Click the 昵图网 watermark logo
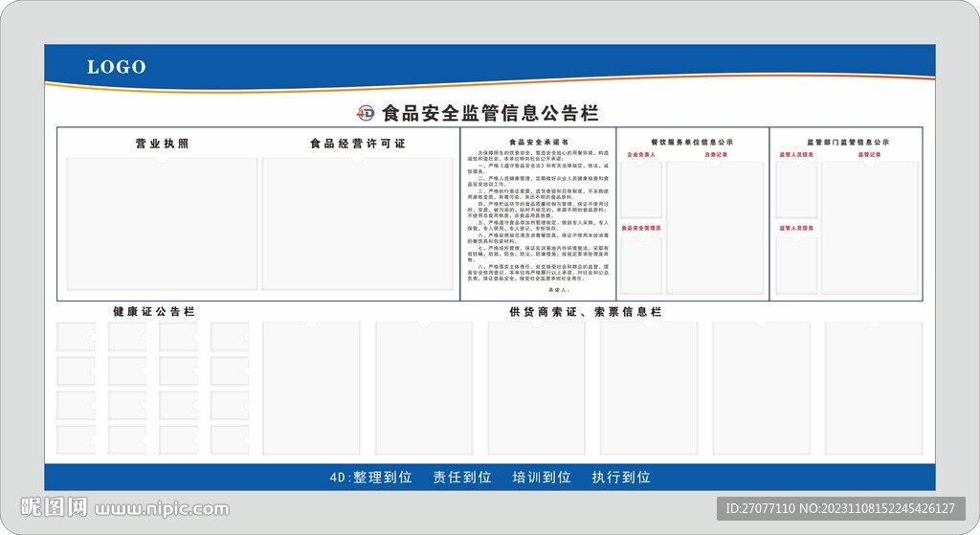980x535 pixels. click(x=55, y=506)
